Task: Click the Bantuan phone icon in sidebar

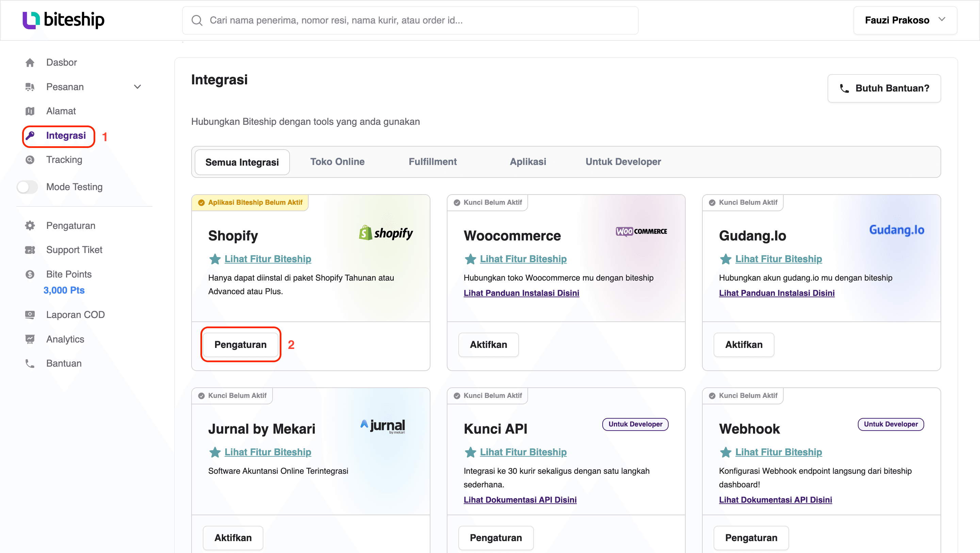Action: 30,363
